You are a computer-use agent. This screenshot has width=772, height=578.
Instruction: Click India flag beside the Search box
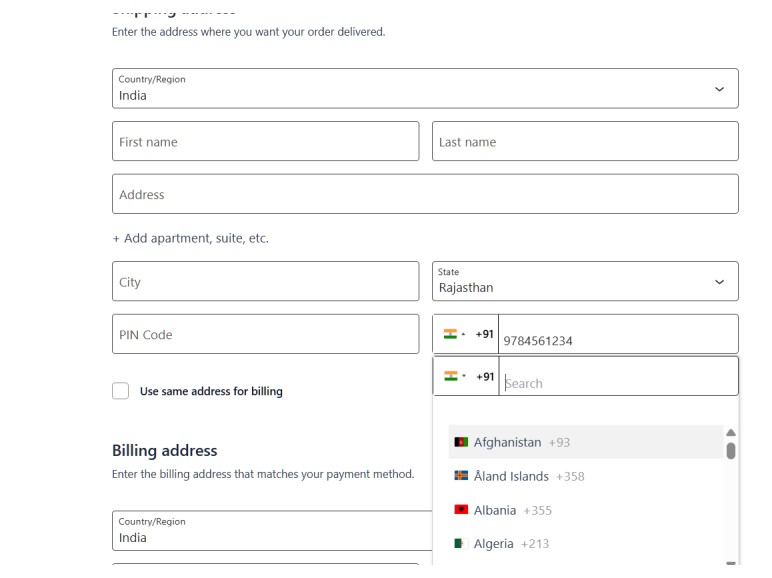coord(450,377)
